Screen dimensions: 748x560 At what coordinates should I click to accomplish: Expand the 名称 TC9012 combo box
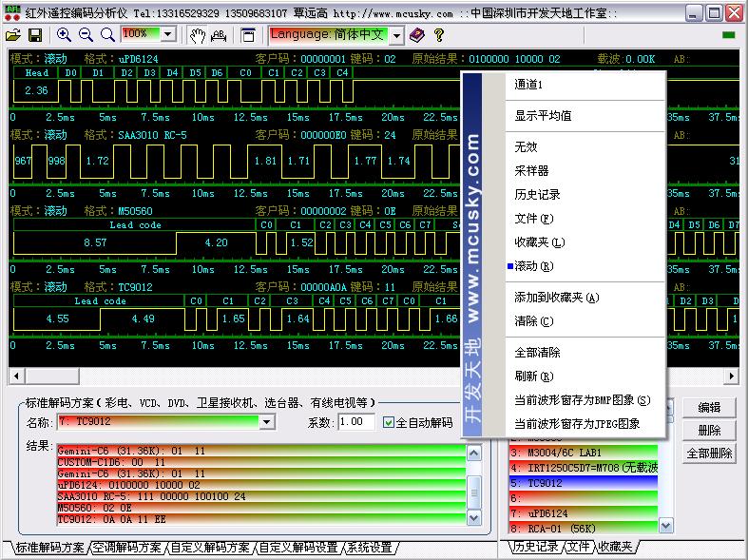click(266, 422)
